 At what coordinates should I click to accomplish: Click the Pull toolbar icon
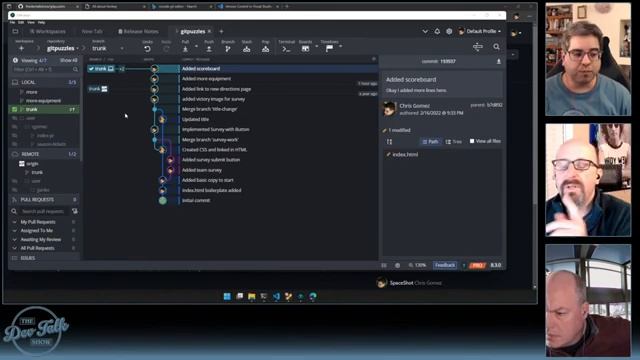[x=185, y=49]
